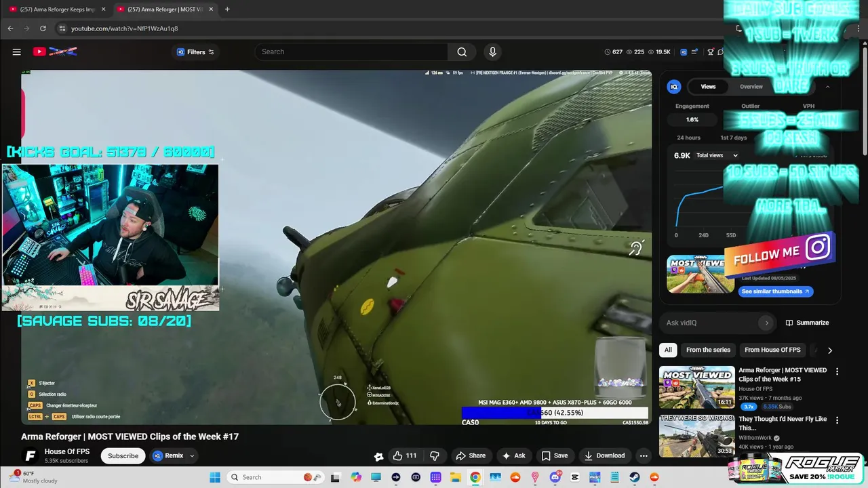Select the 1st 7 days range
The width and height of the screenshot is (868, 488).
coord(733,138)
